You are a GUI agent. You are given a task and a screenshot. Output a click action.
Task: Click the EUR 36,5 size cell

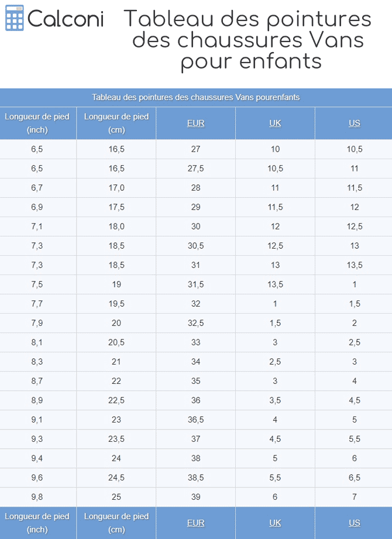coord(195,420)
